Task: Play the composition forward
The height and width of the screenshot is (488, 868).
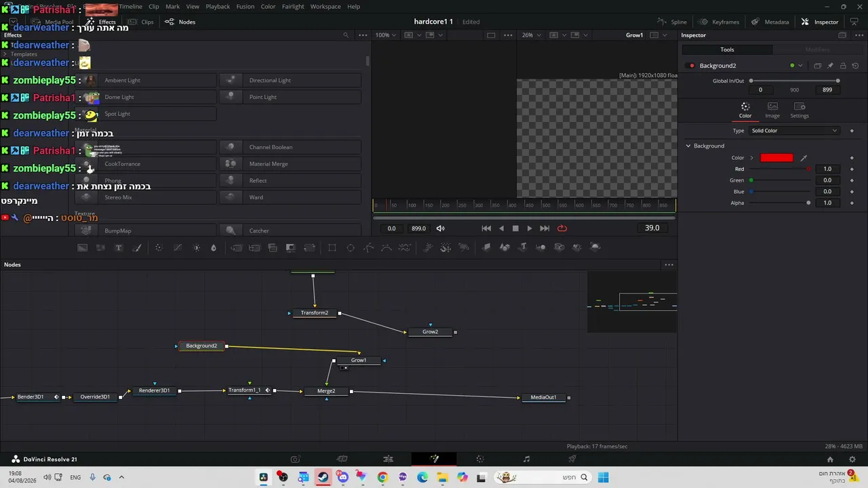Action: tap(530, 228)
